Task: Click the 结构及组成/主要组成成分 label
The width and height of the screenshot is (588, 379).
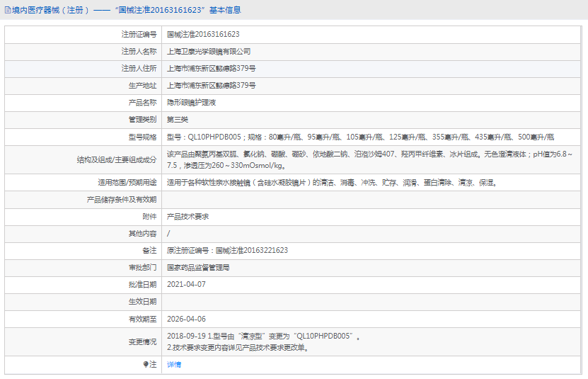Action: point(117,159)
